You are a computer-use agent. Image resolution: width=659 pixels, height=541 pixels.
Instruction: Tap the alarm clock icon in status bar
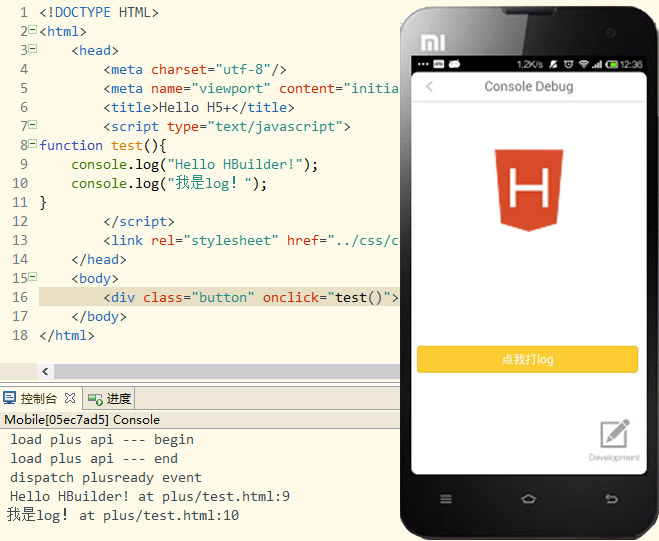click(568, 64)
